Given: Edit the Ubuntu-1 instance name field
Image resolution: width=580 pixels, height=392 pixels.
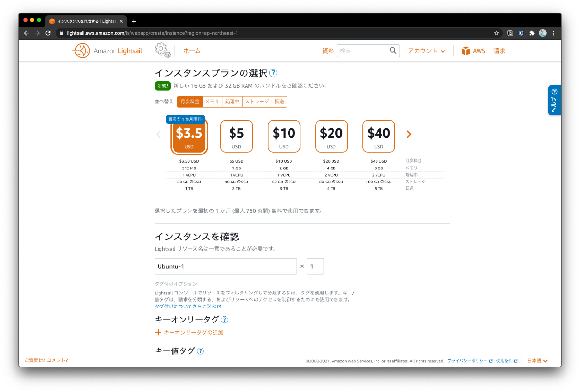Looking at the screenshot, I should tap(226, 266).
